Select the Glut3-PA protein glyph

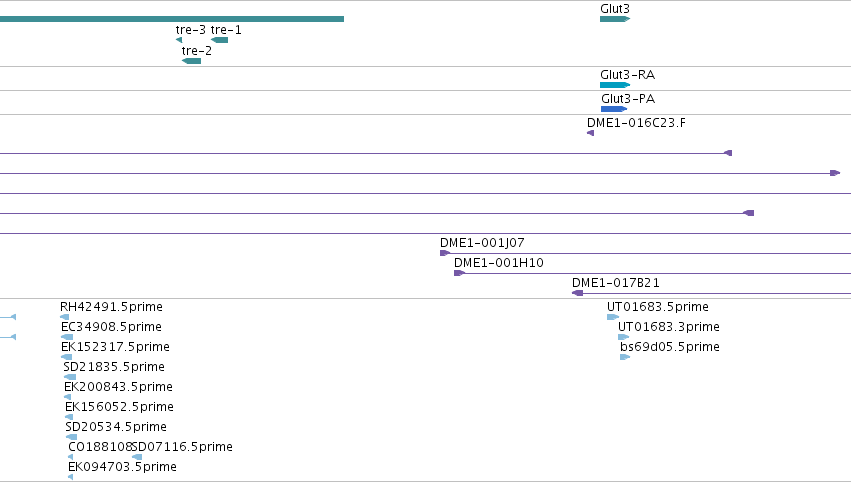coord(614,109)
